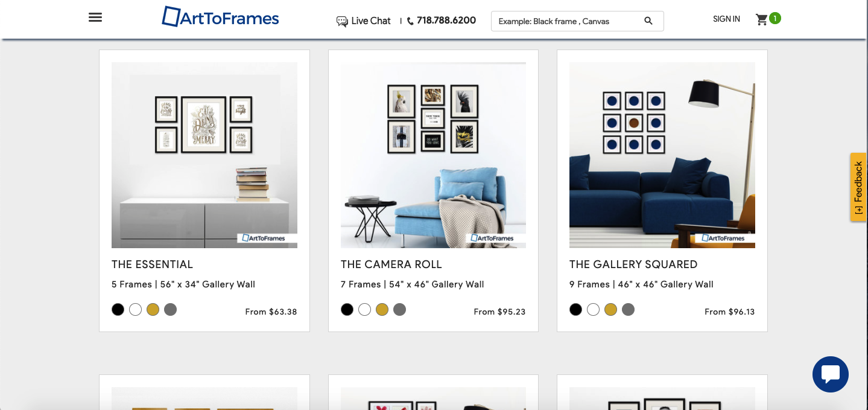Open The Gallery Squared product image
Viewport: 868px width, 410px height.
click(662, 155)
